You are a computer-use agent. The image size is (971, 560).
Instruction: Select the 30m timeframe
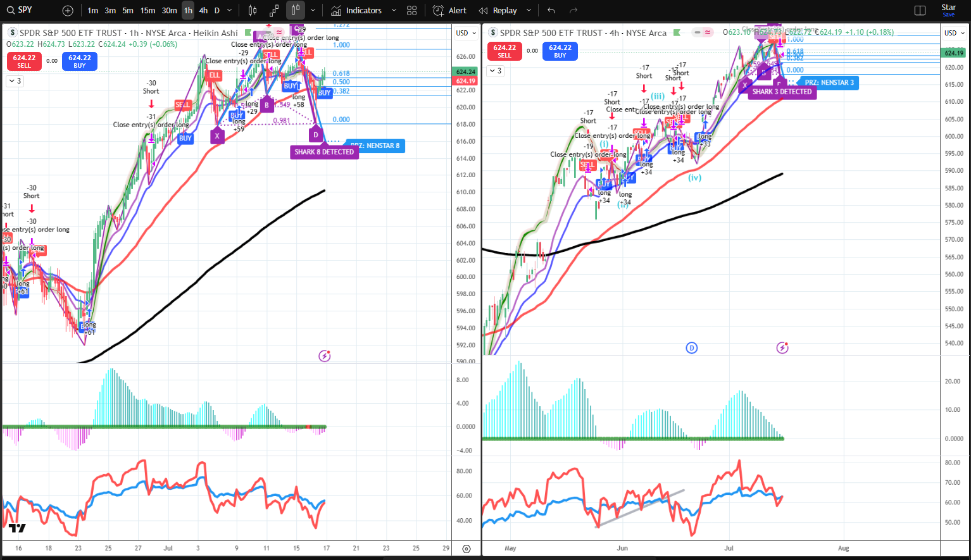click(x=169, y=11)
